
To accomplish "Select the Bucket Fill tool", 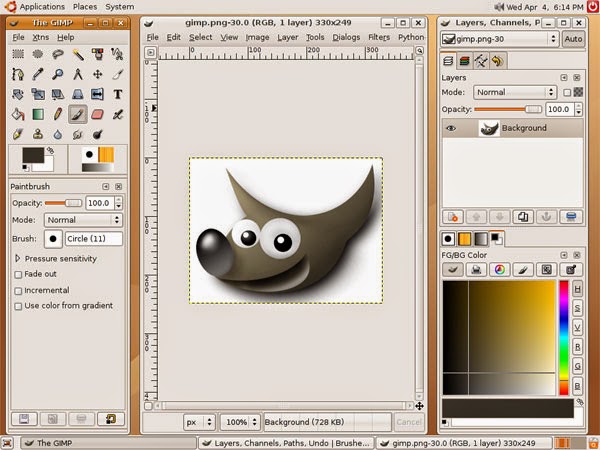I will pos(18,114).
